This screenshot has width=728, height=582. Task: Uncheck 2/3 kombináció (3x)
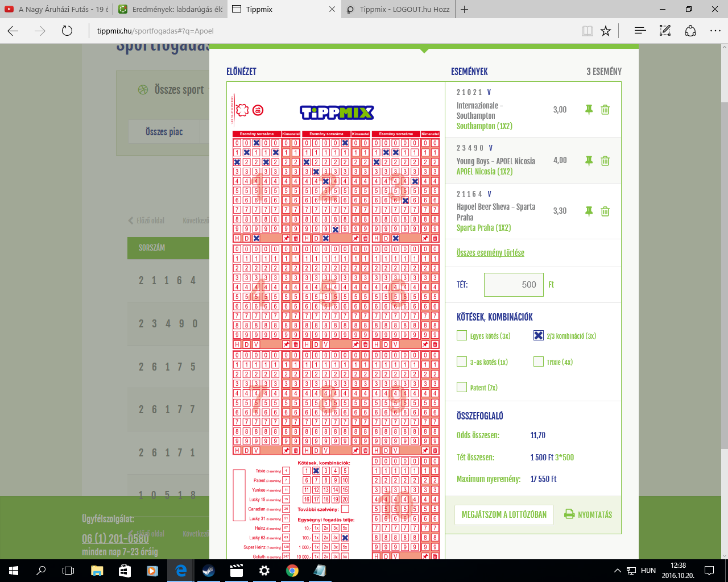[539, 335]
